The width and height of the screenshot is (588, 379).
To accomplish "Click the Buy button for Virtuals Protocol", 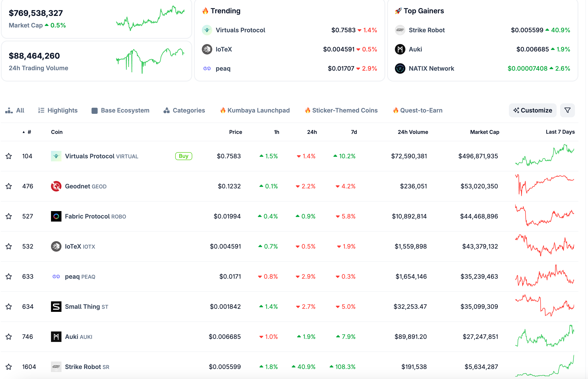I will (x=184, y=156).
